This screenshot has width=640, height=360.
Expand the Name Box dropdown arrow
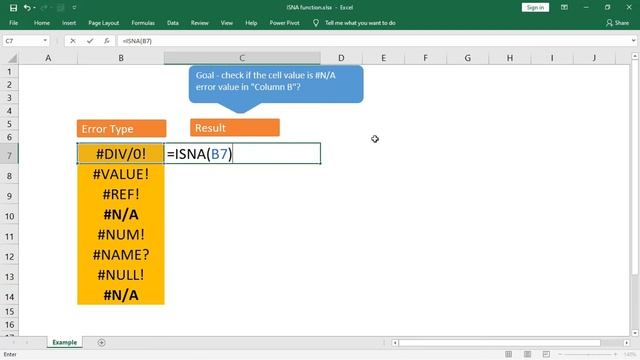[x=45, y=41]
